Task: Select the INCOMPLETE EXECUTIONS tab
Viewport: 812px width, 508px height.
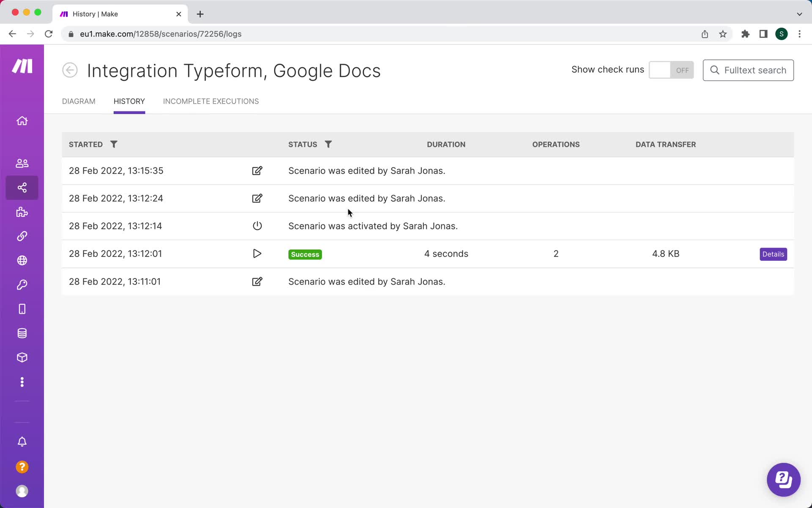Action: pos(211,101)
